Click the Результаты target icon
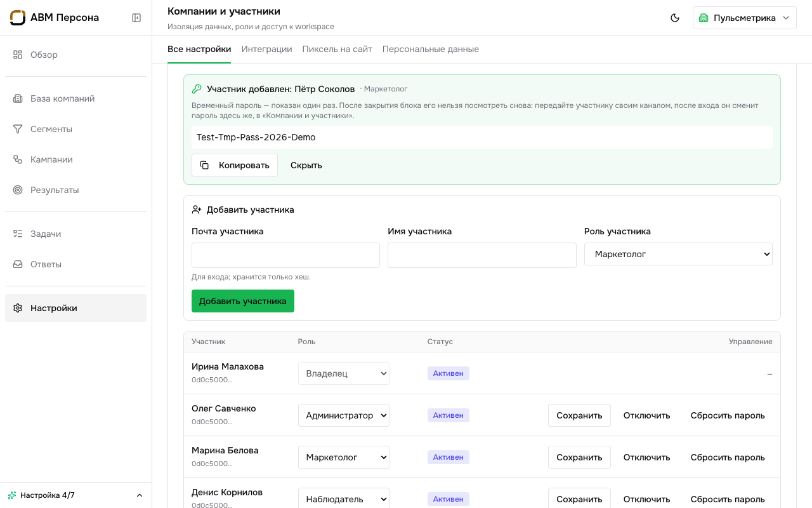 pyautogui.click(x=18, y=190)
